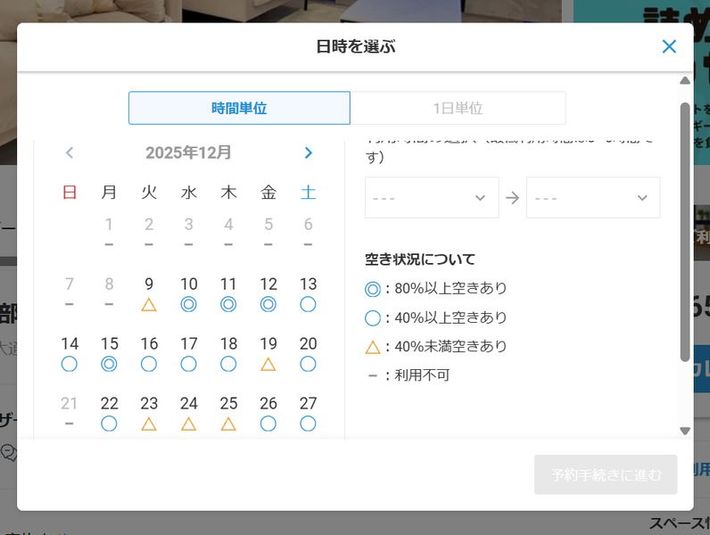
Task: Choose December 15 with double-circle mark
Action: (109, 353)
